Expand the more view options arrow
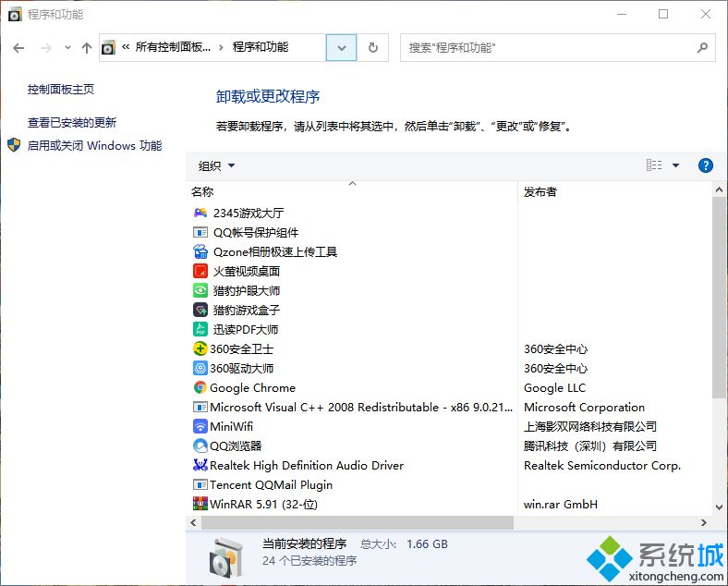Viewport: 728px width, 586px height. click(675, 165)
